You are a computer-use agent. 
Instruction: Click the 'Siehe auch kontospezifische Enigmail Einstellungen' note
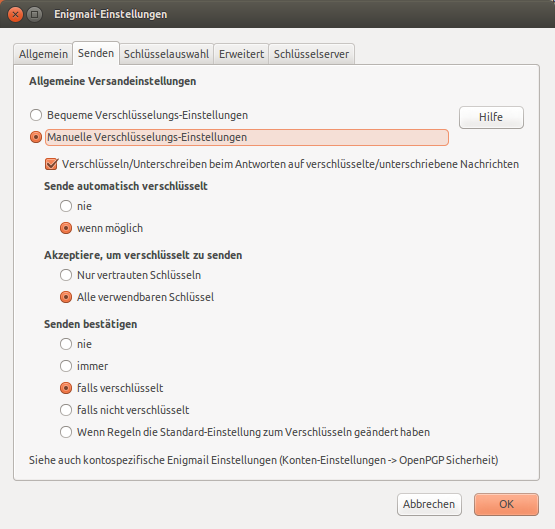click(263, 460)
